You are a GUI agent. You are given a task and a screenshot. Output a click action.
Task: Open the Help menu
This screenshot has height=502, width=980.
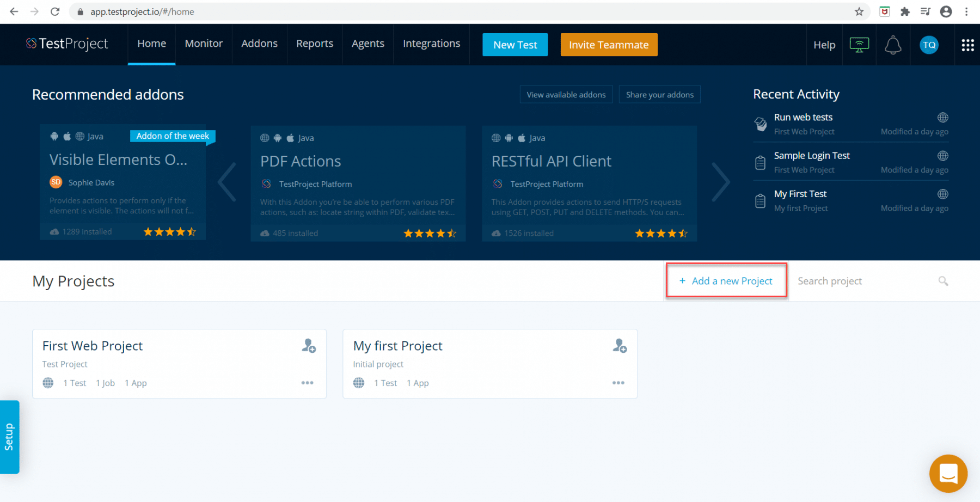pyautogui.click(x=824, y=45)
